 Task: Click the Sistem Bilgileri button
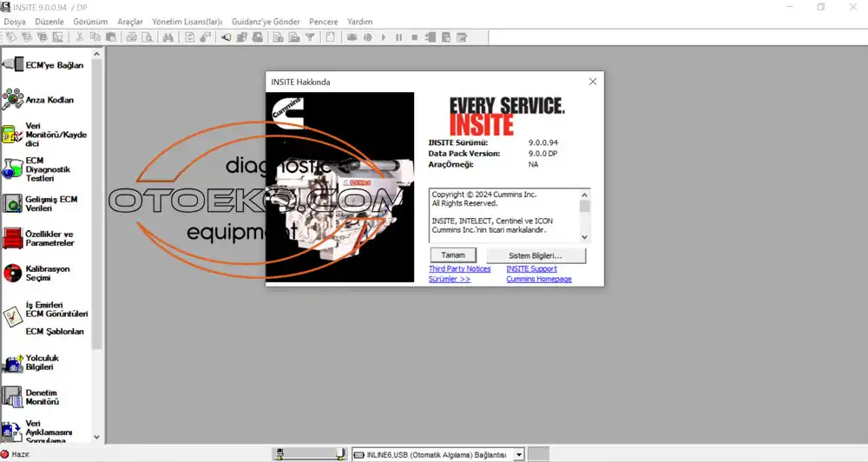[x=535, y=255]
